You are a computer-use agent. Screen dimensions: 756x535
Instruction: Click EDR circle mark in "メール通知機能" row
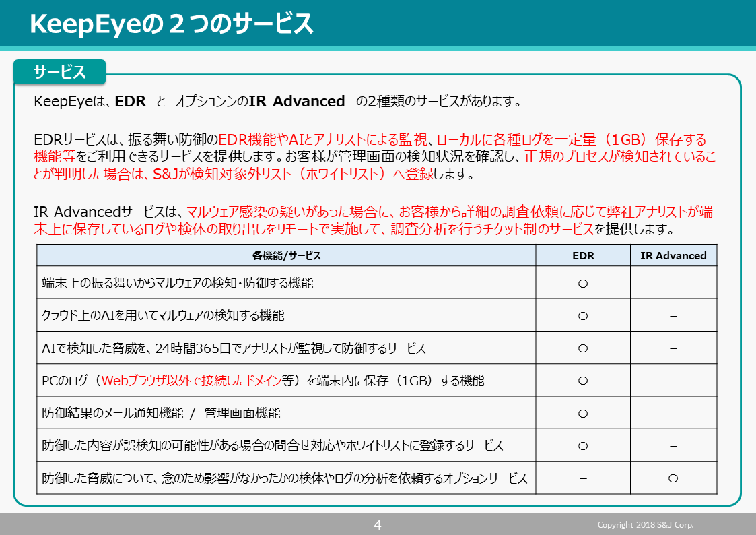tap(583, 414)
